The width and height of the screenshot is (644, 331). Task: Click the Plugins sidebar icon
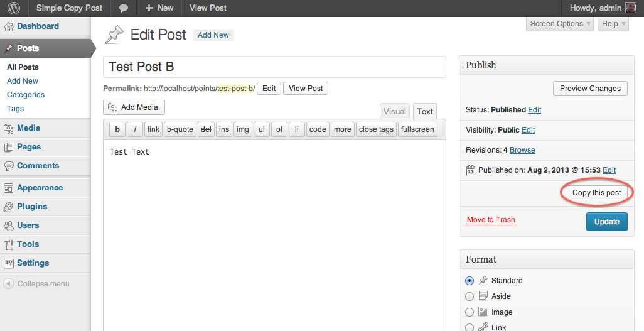pyautogui.click(x=9, y=207)
